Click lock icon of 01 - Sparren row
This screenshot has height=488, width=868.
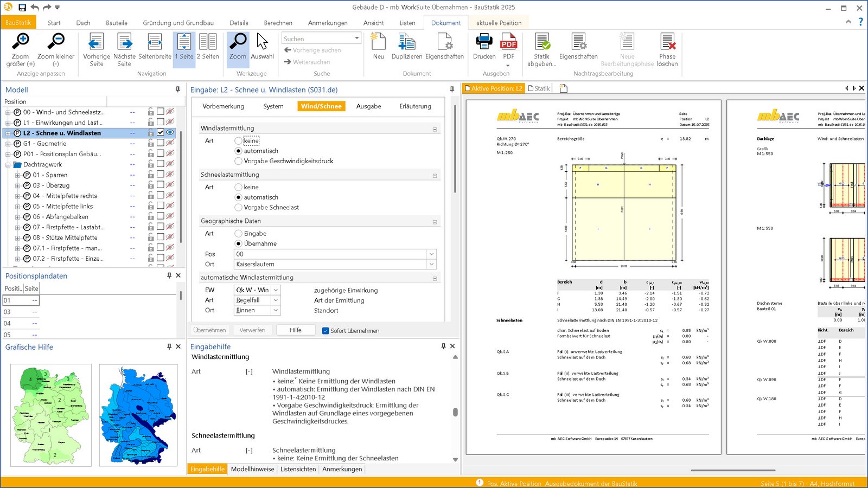[x=151, y=175]
